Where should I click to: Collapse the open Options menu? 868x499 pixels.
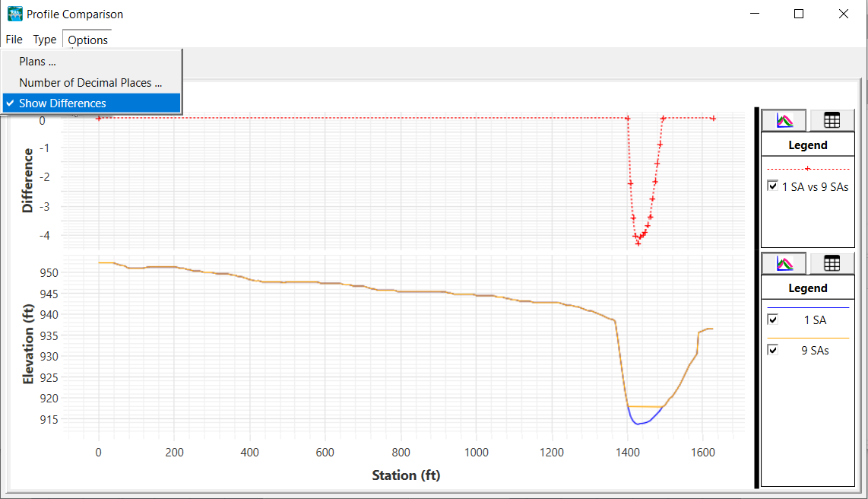click(87, 40)
